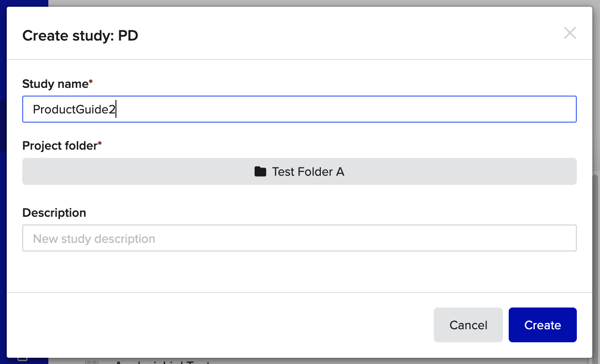Click the partially visible 'Android' list item below
Screen dimensions: 600x364
[x=162, y=361]
